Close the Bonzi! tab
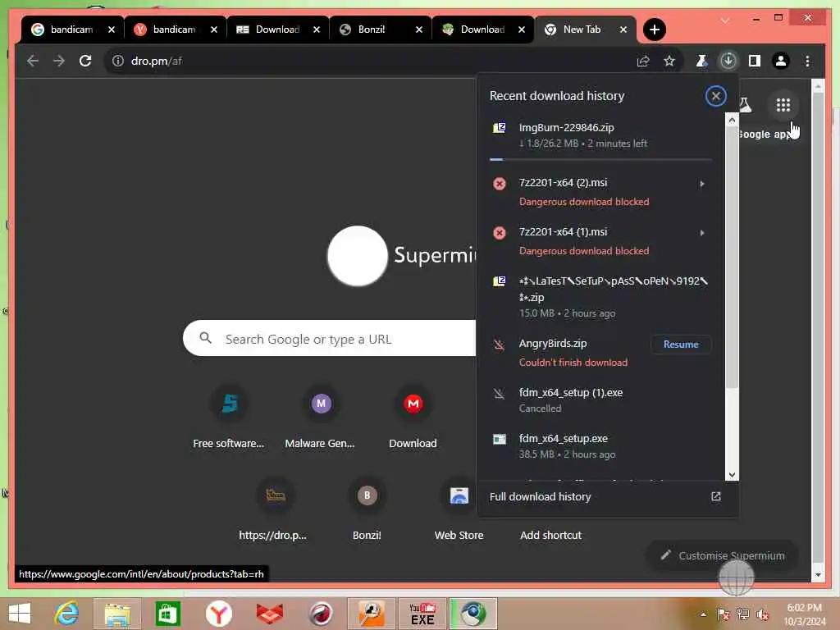840x630 pixels. pyautogui.click(x=419, y=30)
